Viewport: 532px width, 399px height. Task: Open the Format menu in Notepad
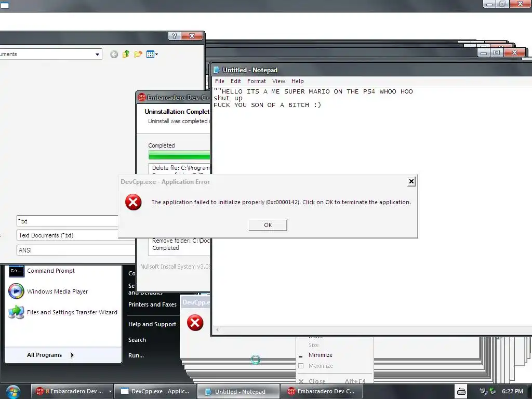tap(256, 81)
